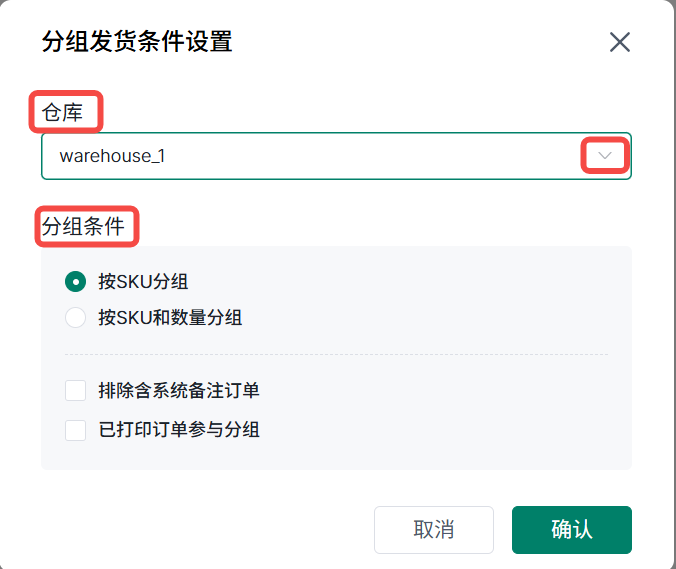Click the 排除含系统备注订单 label text
The height and width of the screenshot is (569, 676).
tap(179, 390)
